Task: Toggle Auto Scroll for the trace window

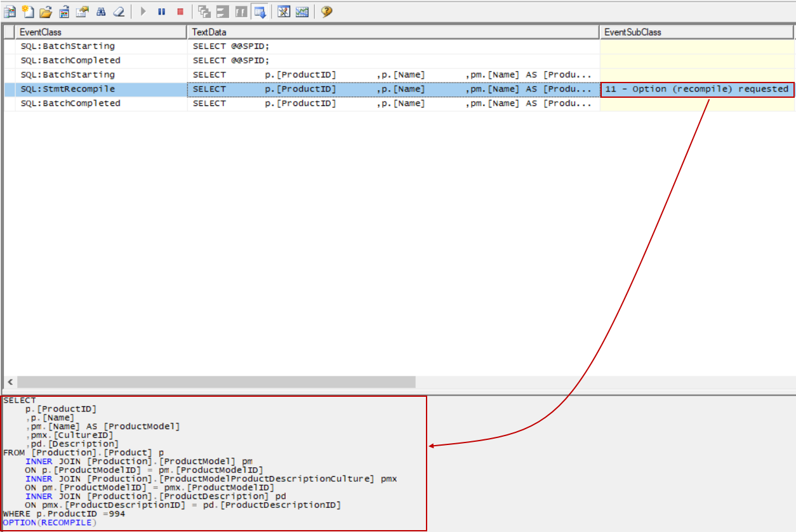Action: click(259, 11)
